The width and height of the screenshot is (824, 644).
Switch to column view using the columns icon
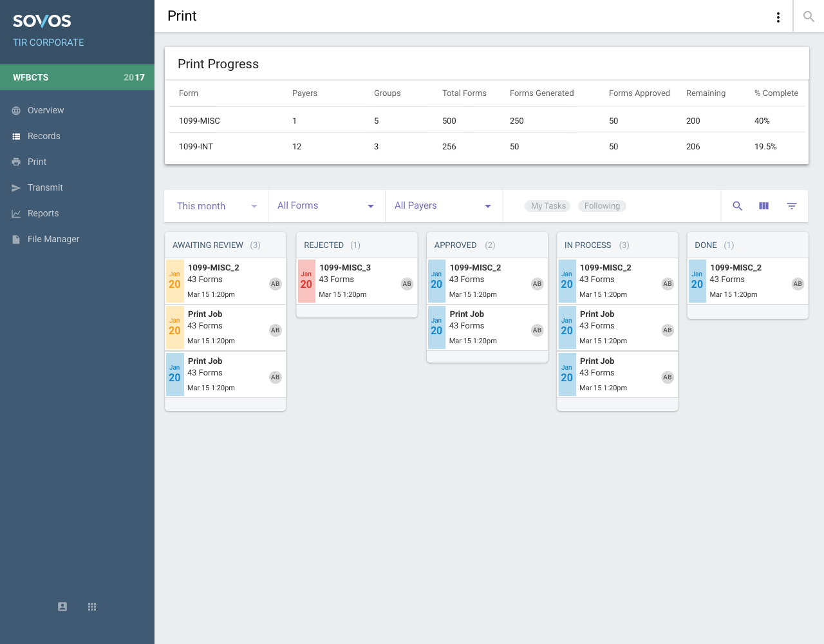pyautogui.click(x=764, y=206)
